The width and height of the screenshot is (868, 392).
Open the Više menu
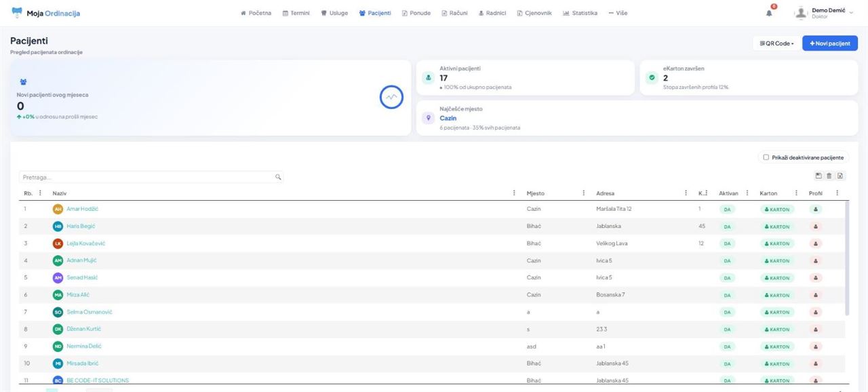(618, 13)
